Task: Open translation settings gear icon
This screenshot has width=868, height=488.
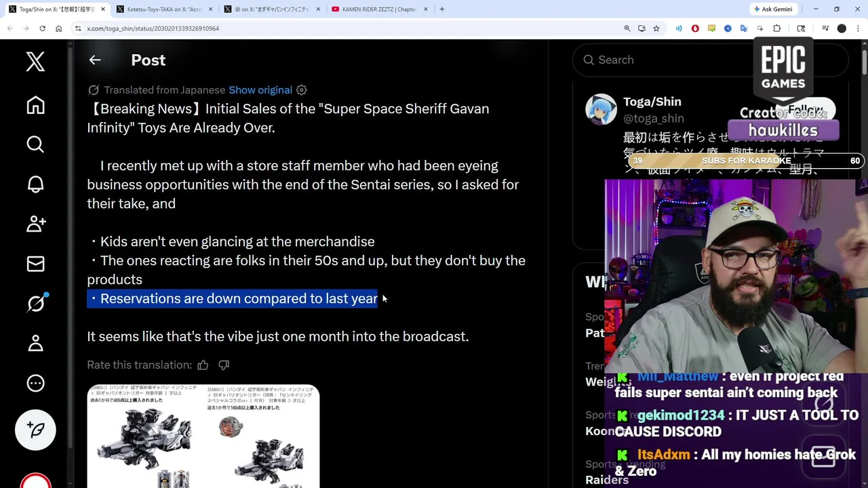Action: point(302,90)
